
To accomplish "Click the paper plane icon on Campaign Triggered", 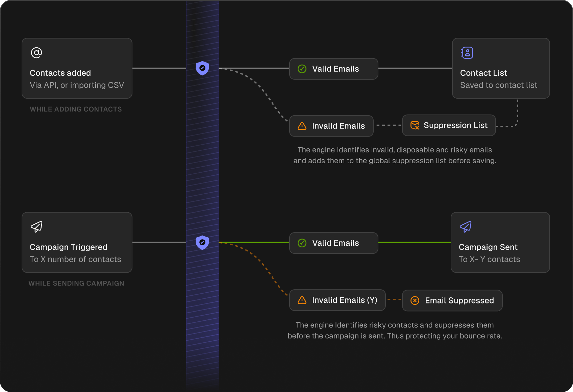I will pos(36,227).
